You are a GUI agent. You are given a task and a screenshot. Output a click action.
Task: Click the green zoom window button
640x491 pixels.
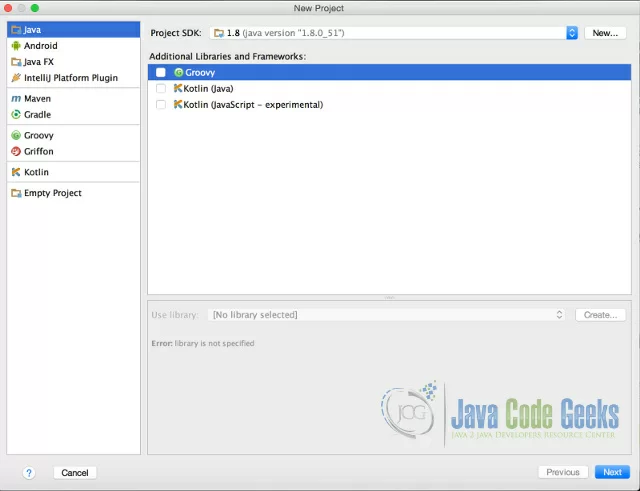click(x=35, y=8)
